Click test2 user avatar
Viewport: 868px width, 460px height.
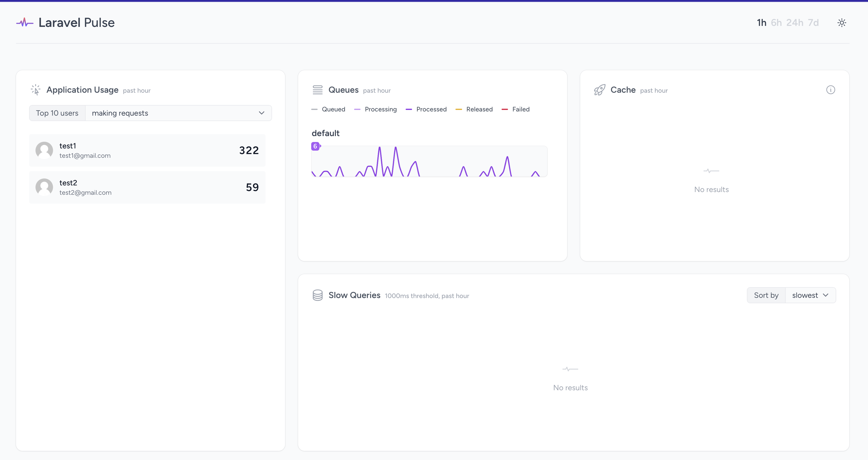tap(44, 187)
